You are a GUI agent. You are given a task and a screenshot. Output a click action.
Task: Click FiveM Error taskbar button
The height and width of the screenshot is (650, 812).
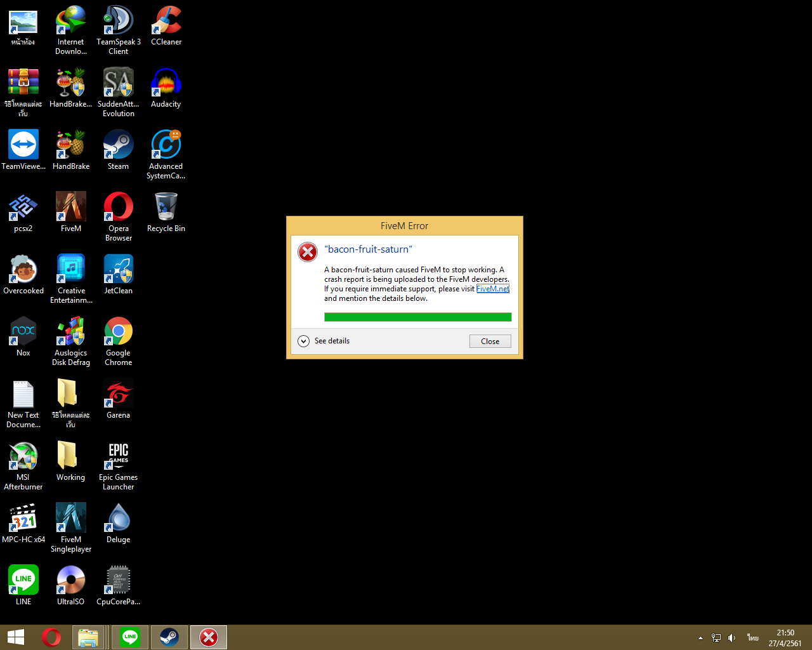click(209, 637)
